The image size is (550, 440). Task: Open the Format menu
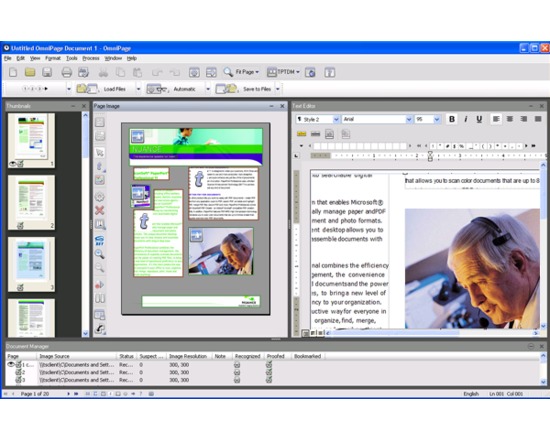(53, 58)
